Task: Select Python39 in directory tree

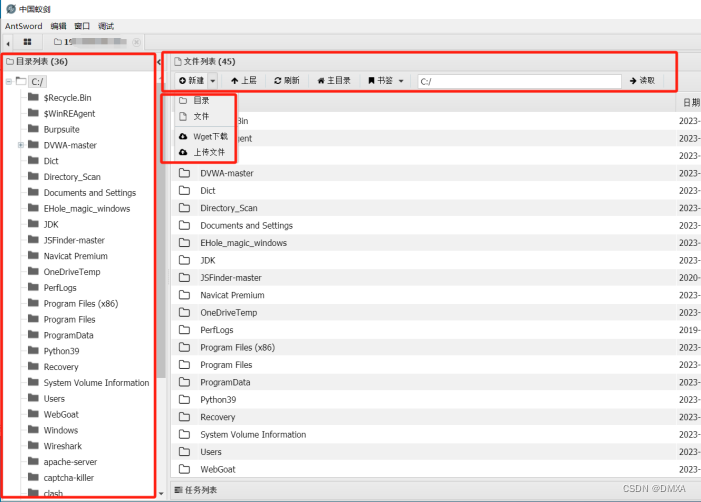Action: (x=61, y=351)
